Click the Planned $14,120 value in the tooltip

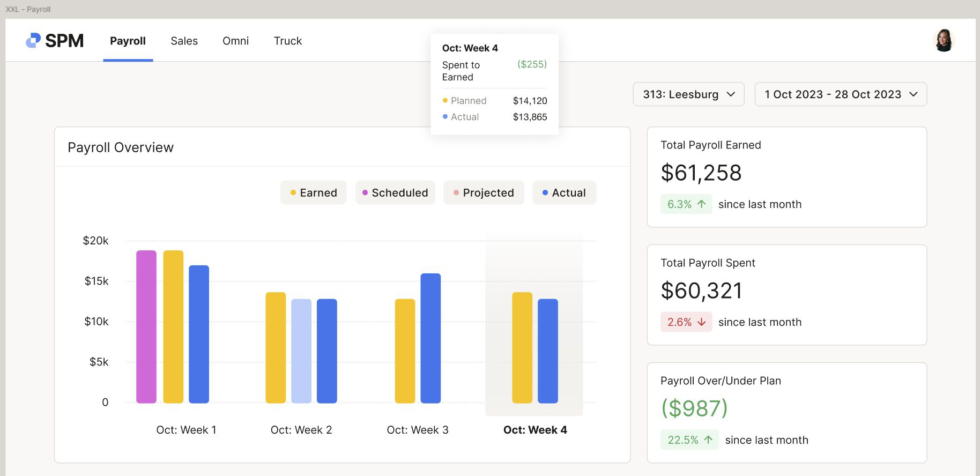(x=530, y=101)
